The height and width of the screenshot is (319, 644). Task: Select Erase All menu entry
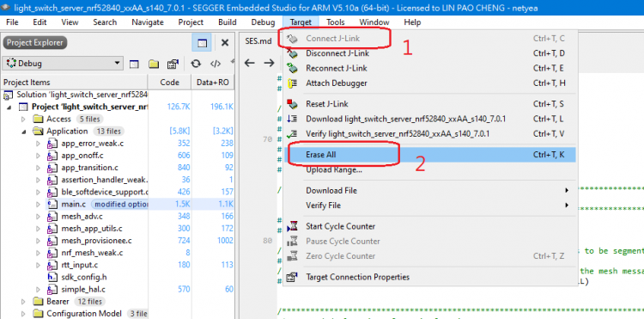coord(430,155)
